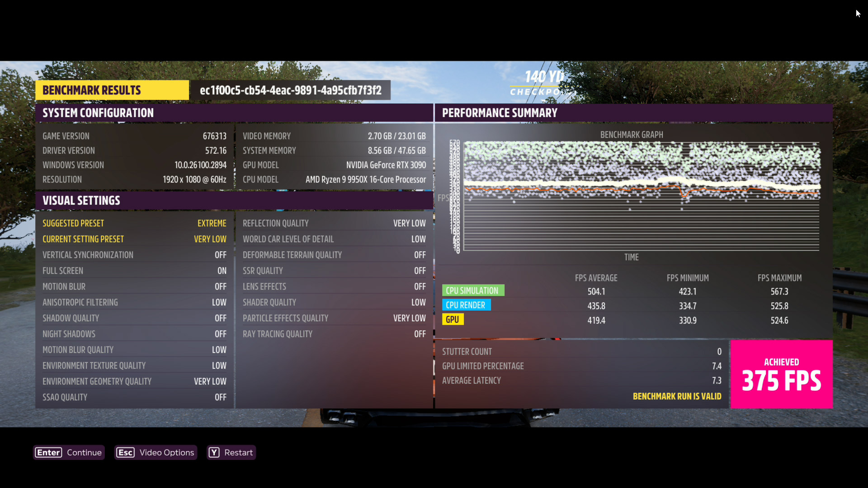Toggle RAY TRACING QUALITY off setting
868x488 pixels.
(420, 333)
